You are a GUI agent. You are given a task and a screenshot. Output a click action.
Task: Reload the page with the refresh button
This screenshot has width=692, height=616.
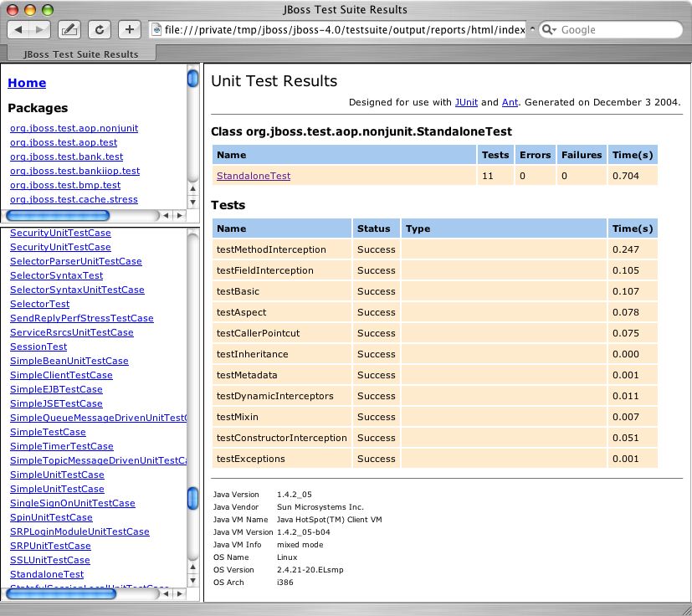[x=100, y=29]
